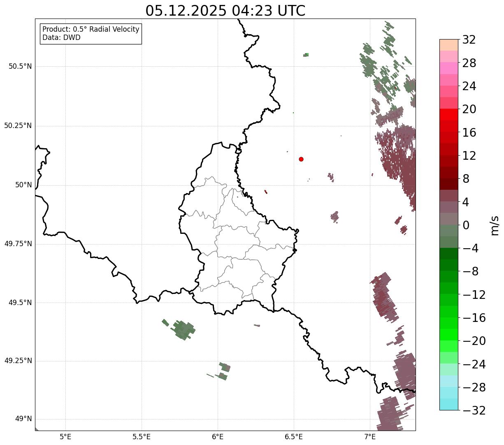This screenshot has width=504, height=445.
Task: Click the 49.25°N latitude label
Action: click(18, 361)
